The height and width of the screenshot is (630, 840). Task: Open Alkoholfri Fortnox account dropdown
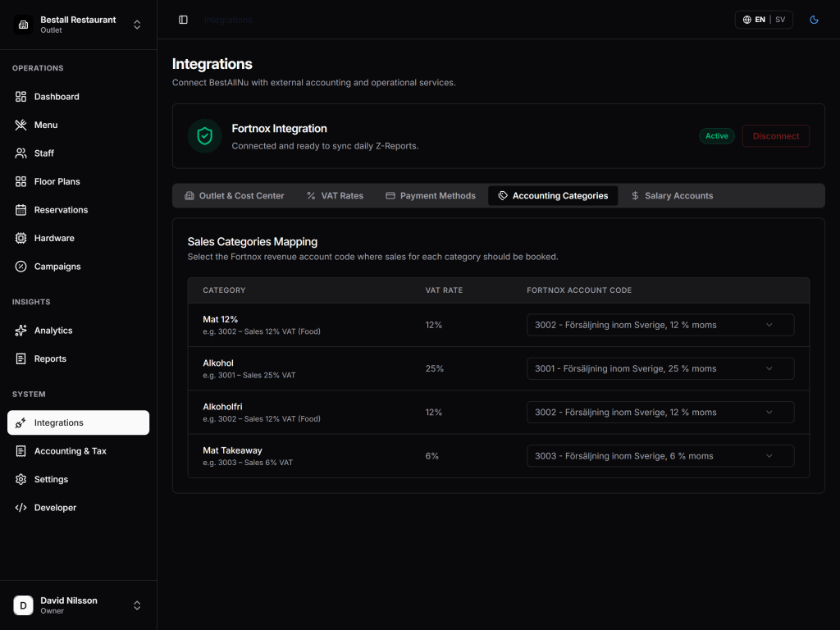[660, 412]
